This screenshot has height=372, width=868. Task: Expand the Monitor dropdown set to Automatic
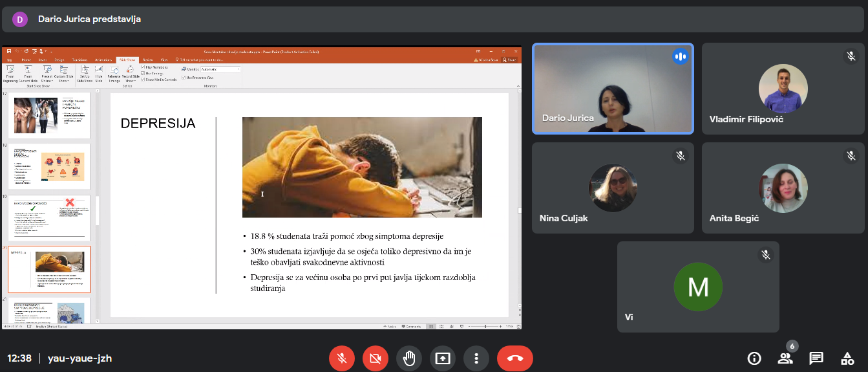point(220,69)
